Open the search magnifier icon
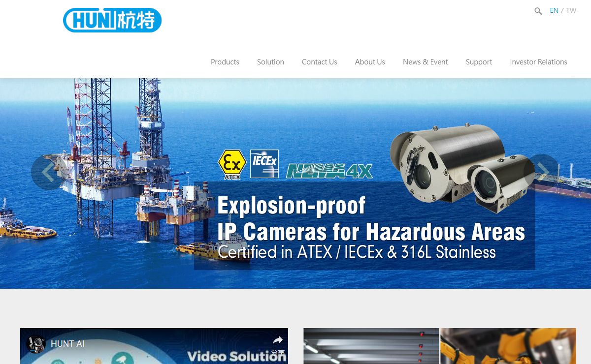 point(538,11)
